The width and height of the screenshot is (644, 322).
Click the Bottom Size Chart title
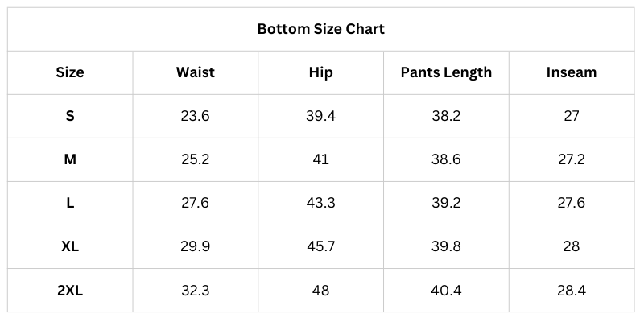pyautogui.click(x=320, y=29)
